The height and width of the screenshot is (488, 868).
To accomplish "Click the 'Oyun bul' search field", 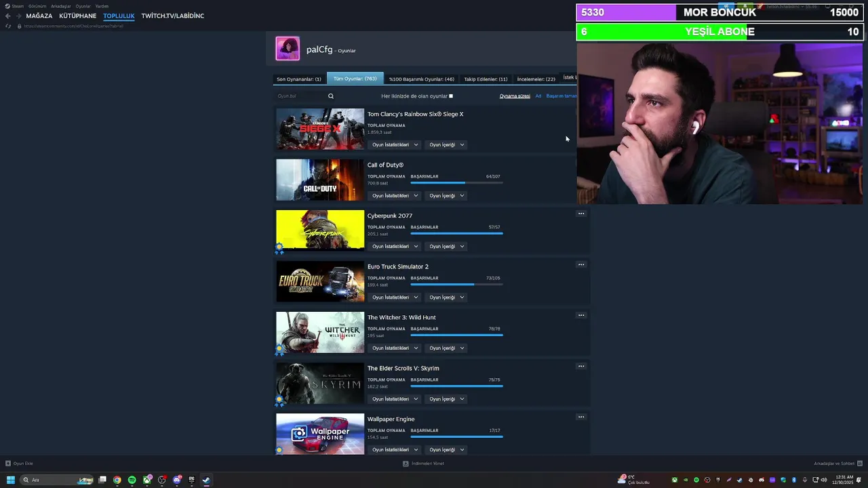I will (300, 96).
